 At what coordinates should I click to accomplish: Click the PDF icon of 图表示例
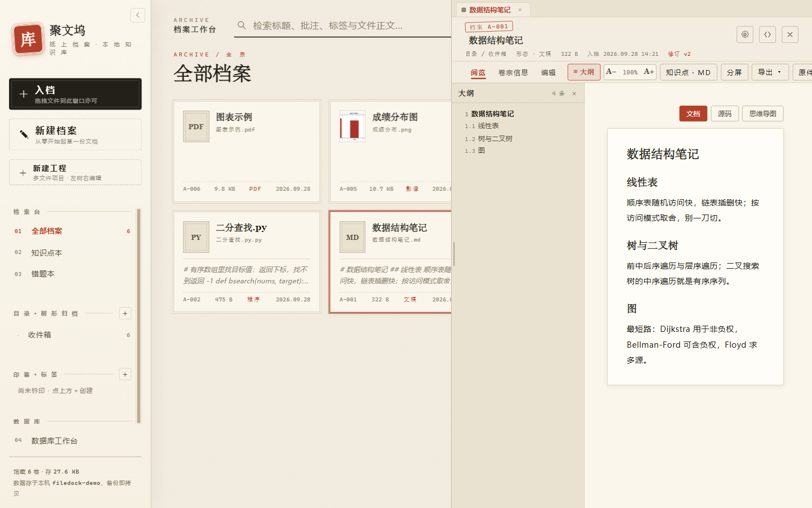pyautogui.click(x=196, y=126)
